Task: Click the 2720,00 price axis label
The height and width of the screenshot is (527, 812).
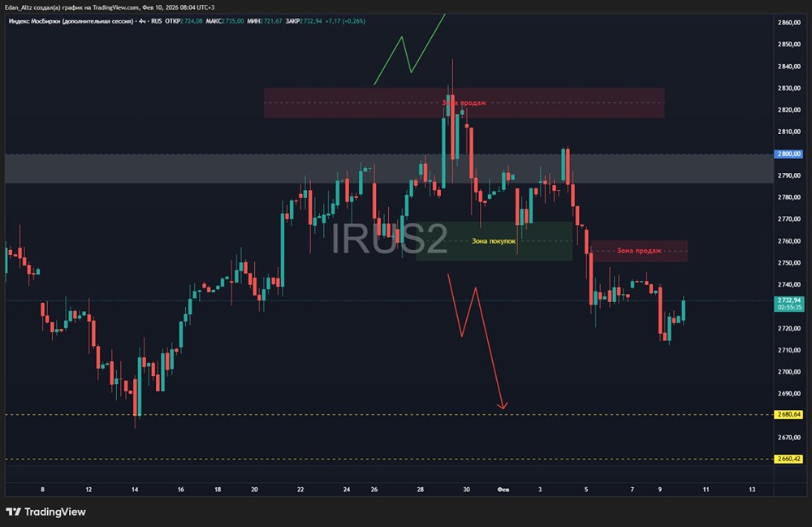Action: [x=788, y=328]
